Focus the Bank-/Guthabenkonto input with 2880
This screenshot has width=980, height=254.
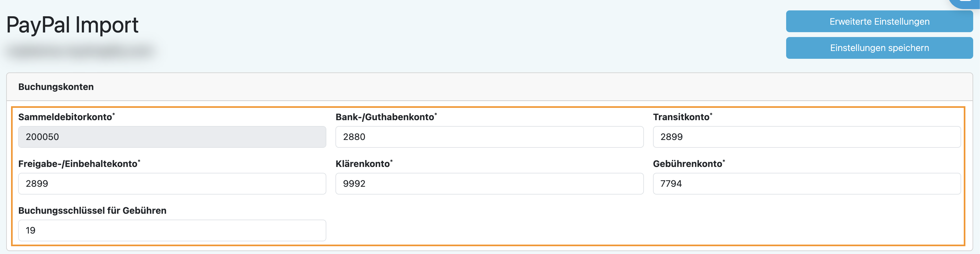coord(489,137)
